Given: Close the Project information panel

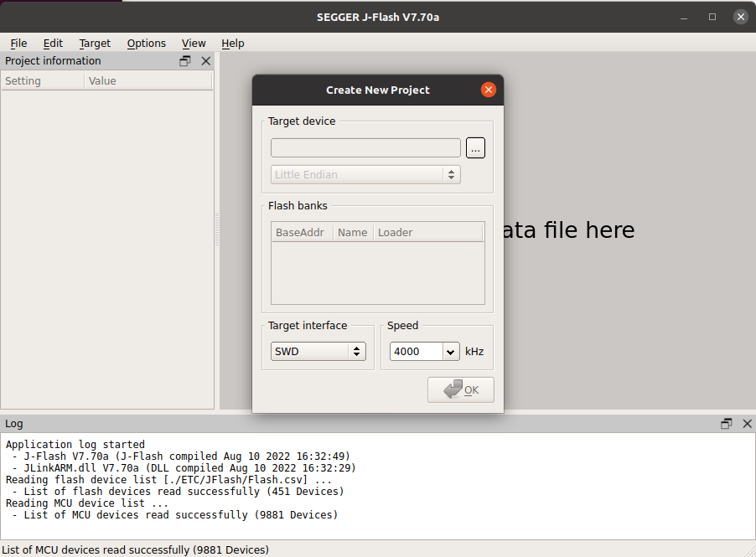Looking at the screenshot, I should [x=206, y=60].
